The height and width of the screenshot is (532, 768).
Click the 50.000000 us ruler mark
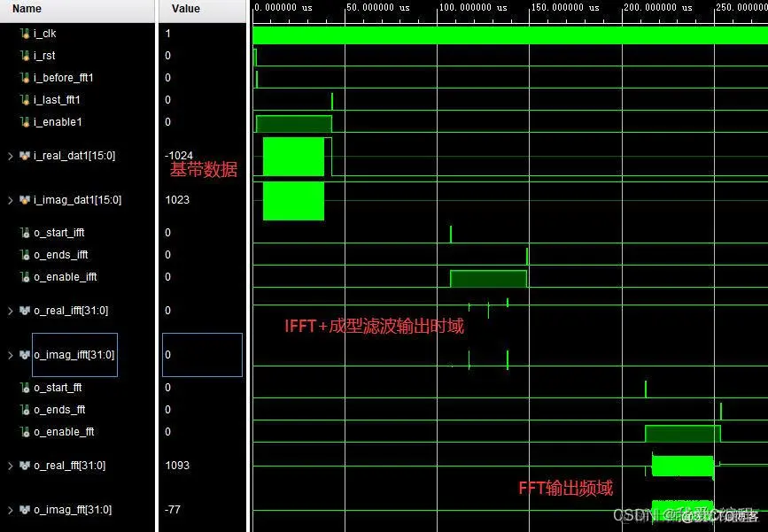coord(377,7)
